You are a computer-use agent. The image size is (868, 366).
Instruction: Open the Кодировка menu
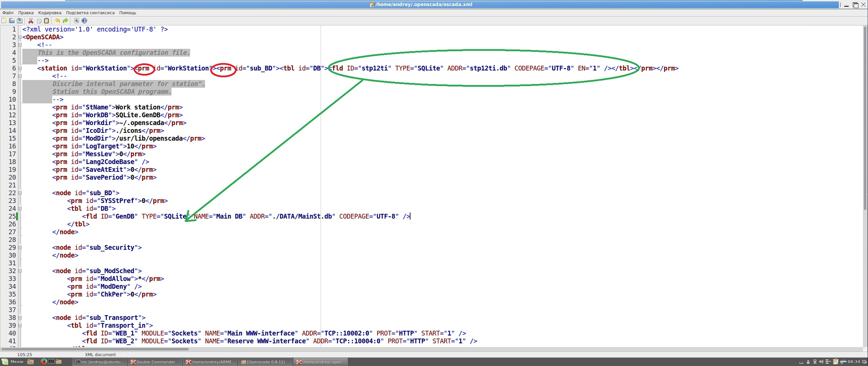point(50,13)
